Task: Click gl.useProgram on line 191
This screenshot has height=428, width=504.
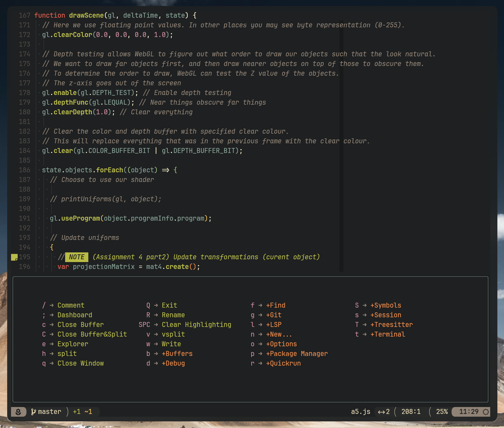Action: pos(75,218)
